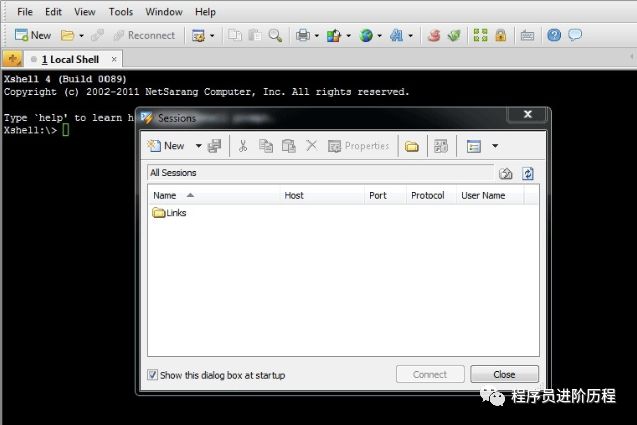637x425 pixels.
Task: Open the Tools menu
Action: 121,12
